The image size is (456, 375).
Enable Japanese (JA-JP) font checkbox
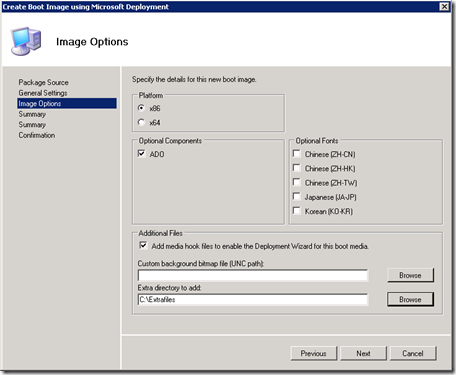click(296, 196)
